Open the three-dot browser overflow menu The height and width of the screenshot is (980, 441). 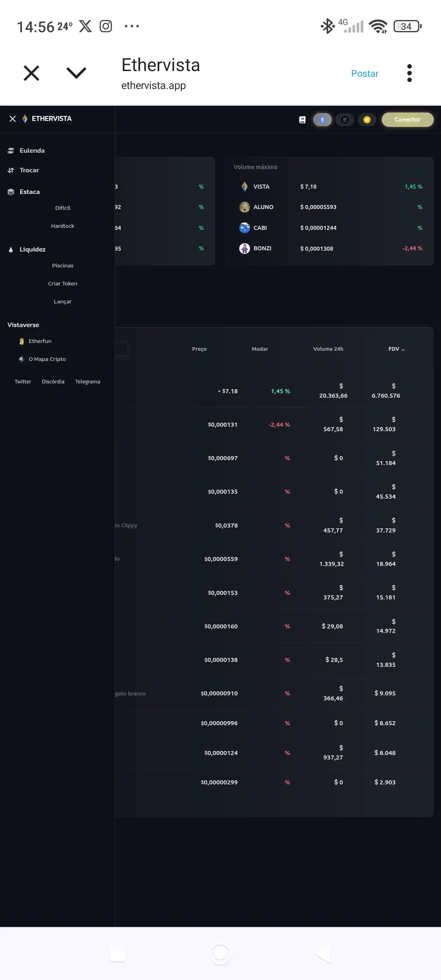tap(410, 73)
